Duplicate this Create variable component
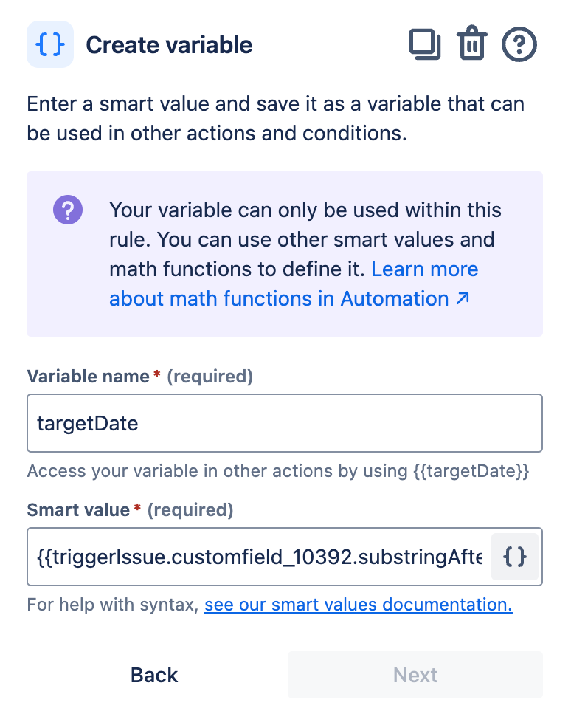The width and height of the screenshot is (571, 728). 425,44
